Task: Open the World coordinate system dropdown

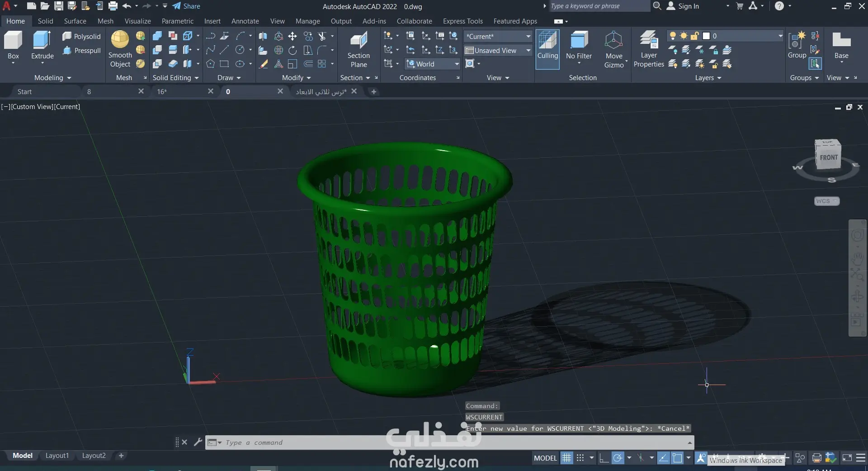Action: click(433, 64)
